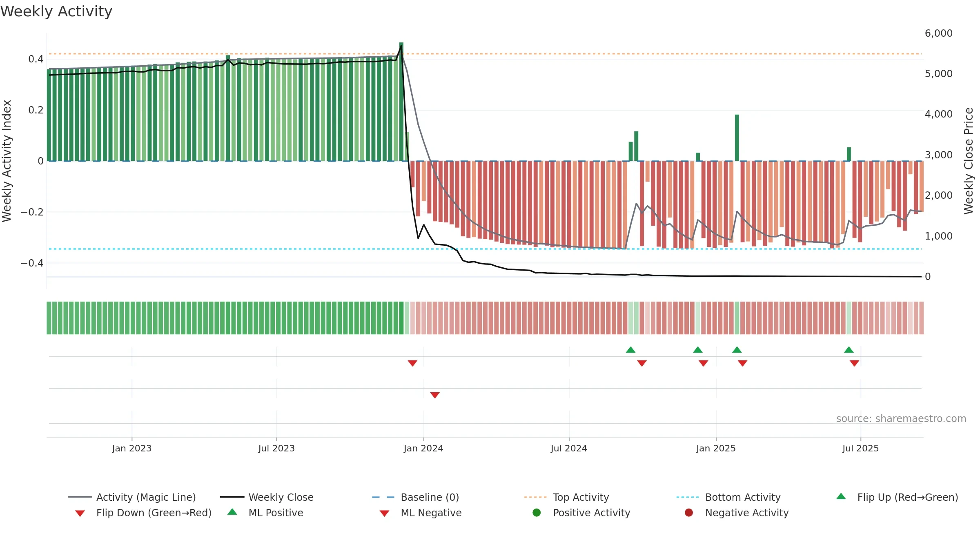Toggle the Flip Down (Green→Red) legend entry
This screenshot has width=980, height=551.
(143, 513)
